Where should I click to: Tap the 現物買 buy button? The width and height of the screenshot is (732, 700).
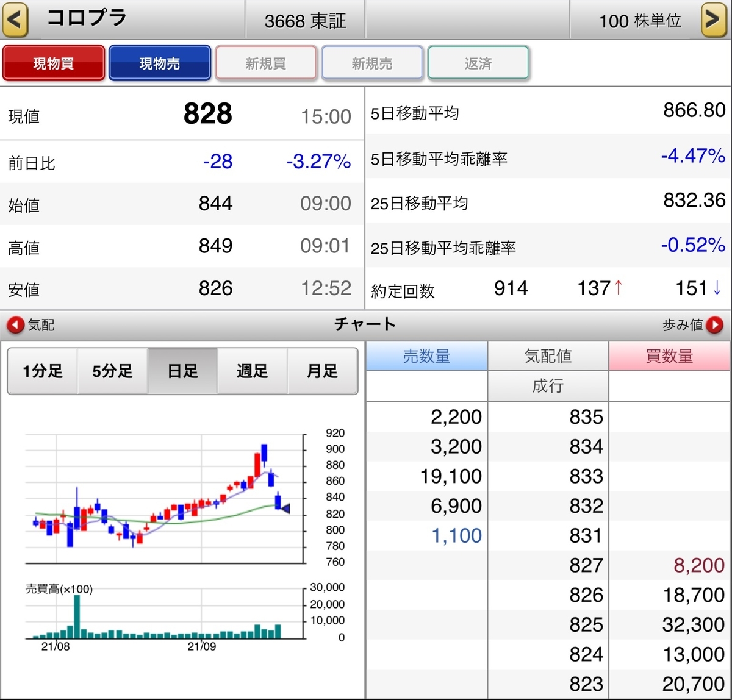(54, 63)
